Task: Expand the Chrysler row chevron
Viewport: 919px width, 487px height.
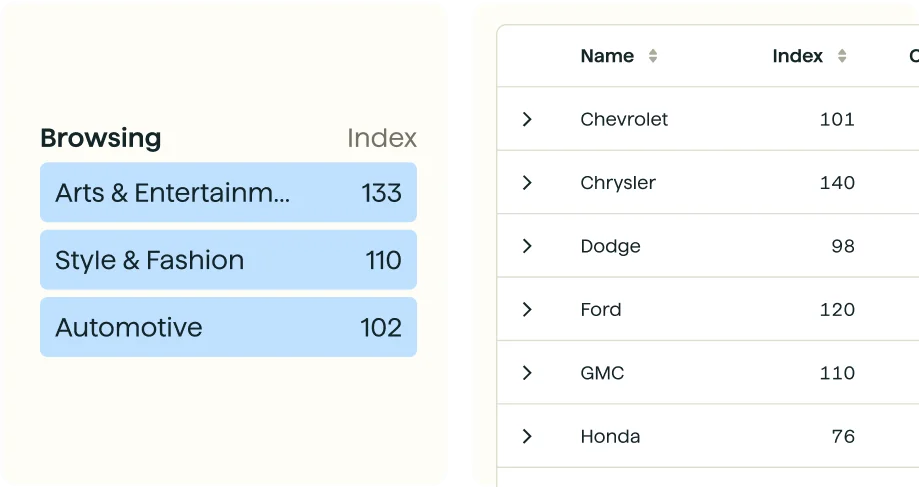Action: click(527, 182)
